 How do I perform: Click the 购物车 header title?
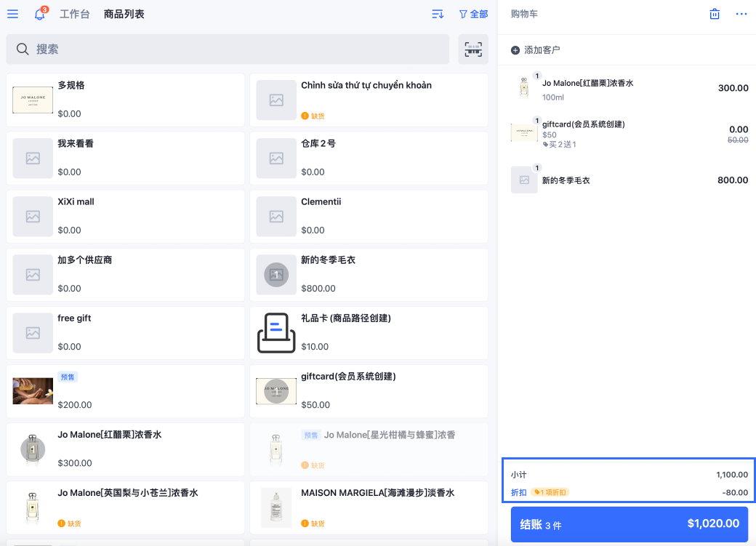point(524,14)
